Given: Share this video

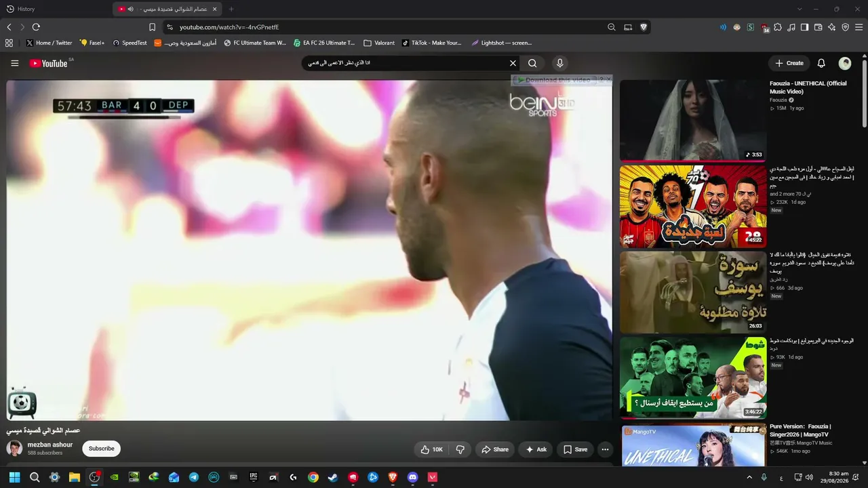Looking at the screenshot, I should 494,449.
